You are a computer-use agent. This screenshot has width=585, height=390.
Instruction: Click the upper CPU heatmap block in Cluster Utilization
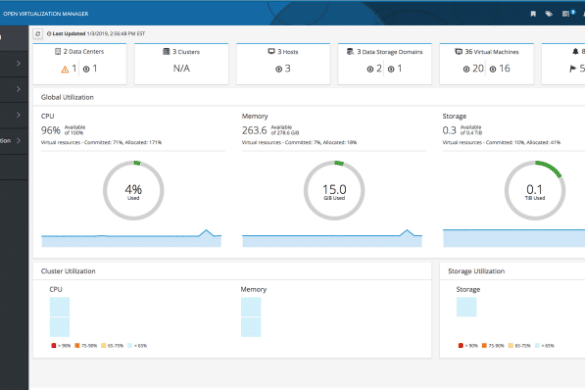click(60, 307)
